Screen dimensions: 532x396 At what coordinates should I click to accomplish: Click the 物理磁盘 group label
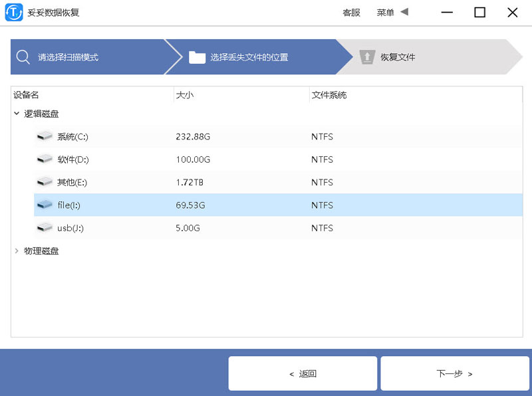click(41, 251)
